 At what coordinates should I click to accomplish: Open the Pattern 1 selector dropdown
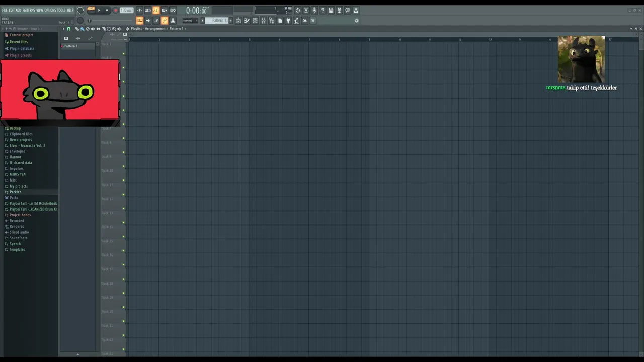pyautogui.click(x=216, y=21)
